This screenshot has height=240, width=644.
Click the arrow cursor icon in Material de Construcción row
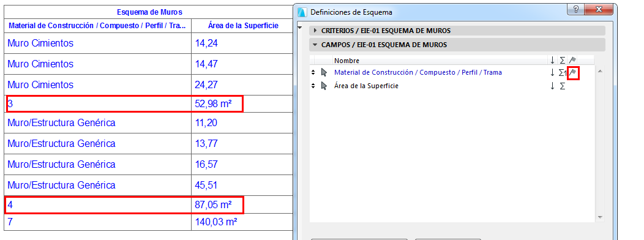click(x=324, y=73)
